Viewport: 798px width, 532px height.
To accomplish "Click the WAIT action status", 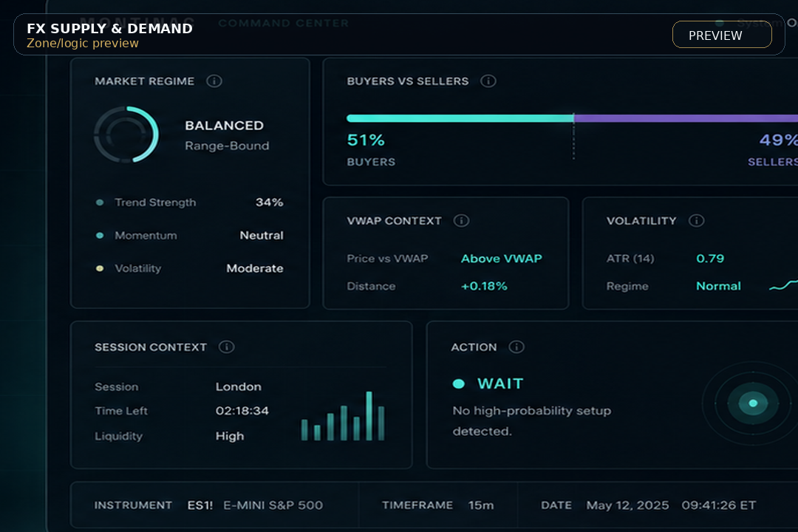I will (500, 383).
